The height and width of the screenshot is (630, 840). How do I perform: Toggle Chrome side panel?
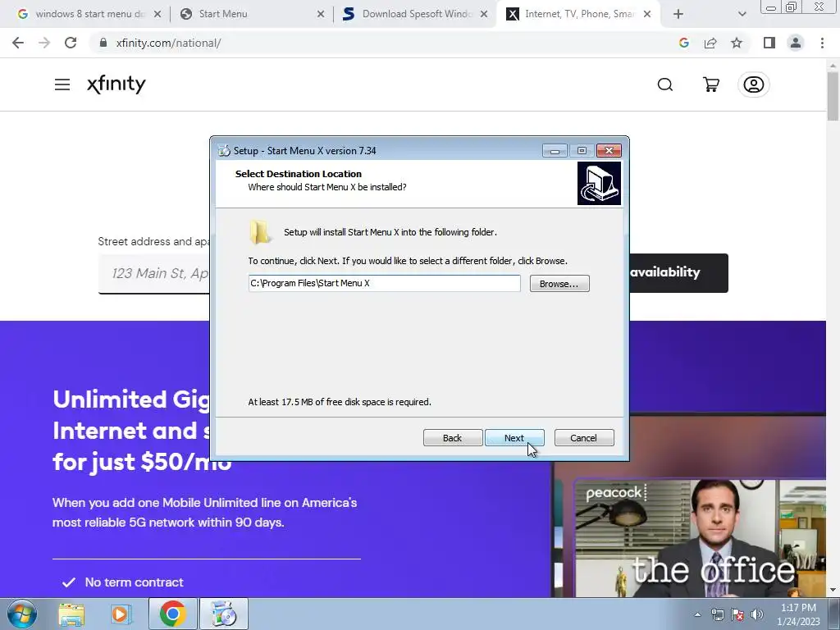769,43
